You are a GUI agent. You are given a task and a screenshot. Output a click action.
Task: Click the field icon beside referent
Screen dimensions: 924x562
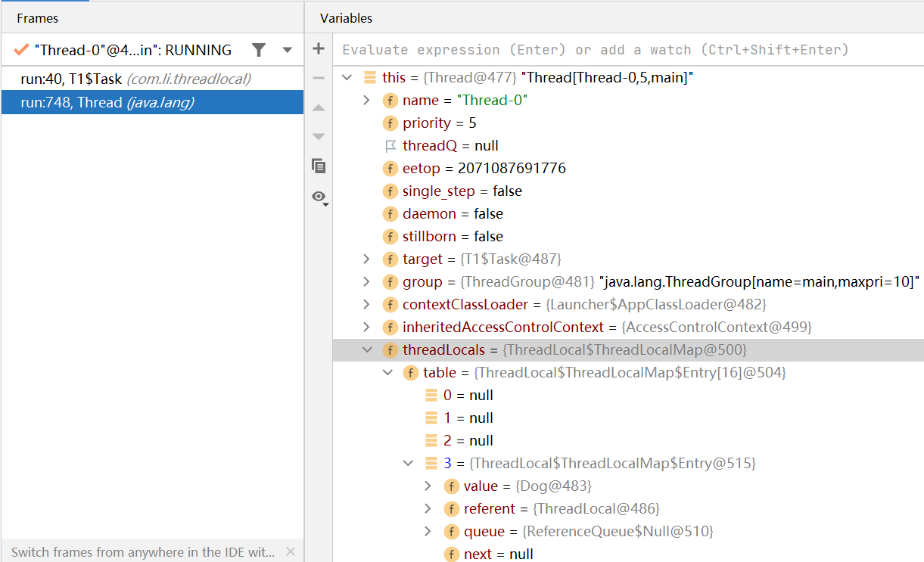(x=452, y=509)
